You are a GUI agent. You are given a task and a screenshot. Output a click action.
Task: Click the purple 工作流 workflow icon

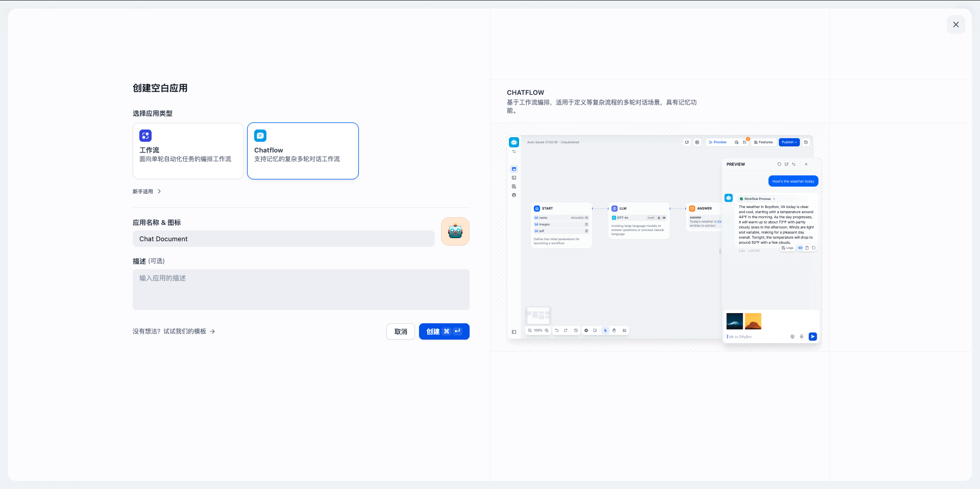tap(145, 136)
